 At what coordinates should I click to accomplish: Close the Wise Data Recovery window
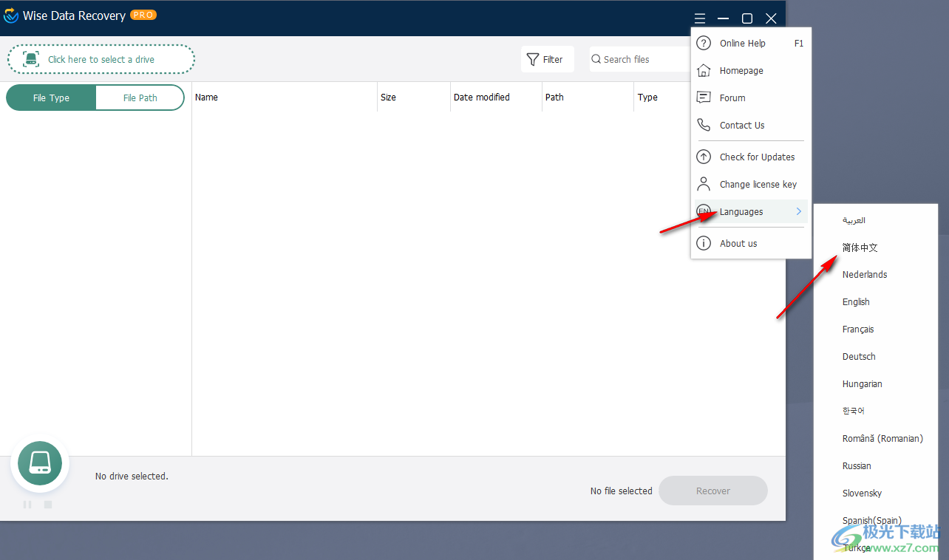(771, 18)
